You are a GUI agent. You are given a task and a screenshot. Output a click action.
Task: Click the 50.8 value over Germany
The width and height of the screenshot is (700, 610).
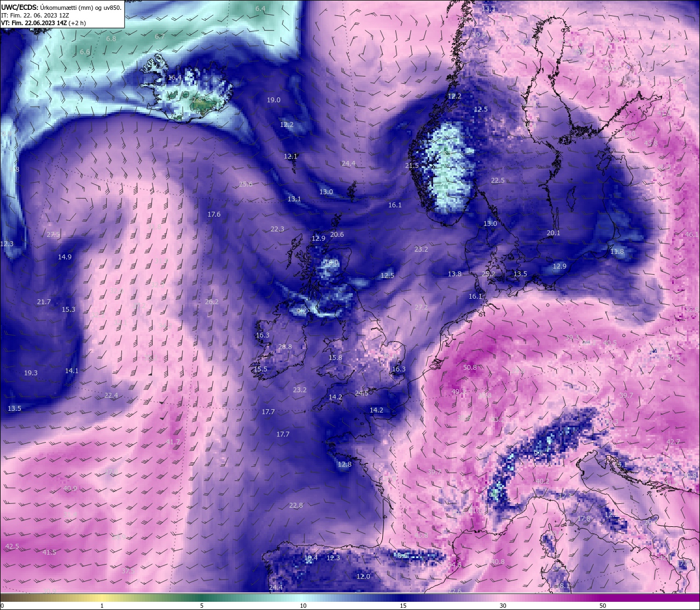pyautogui.click(x=470, y=368)
